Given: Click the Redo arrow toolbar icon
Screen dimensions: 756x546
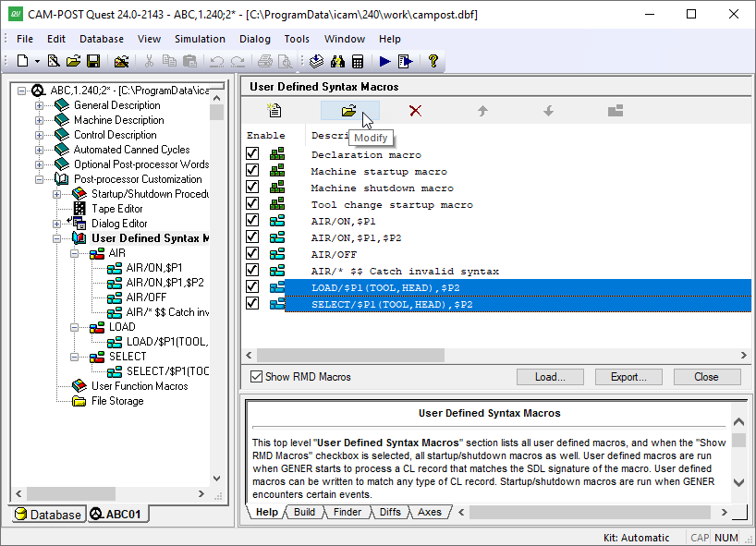Looking at the screenshot, I should coord(238,61).
